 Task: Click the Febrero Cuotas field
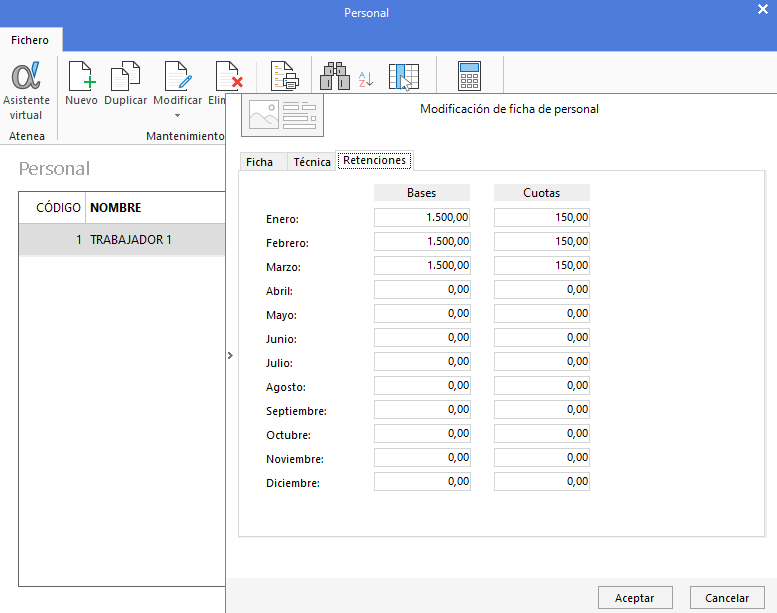pos(542,241)
